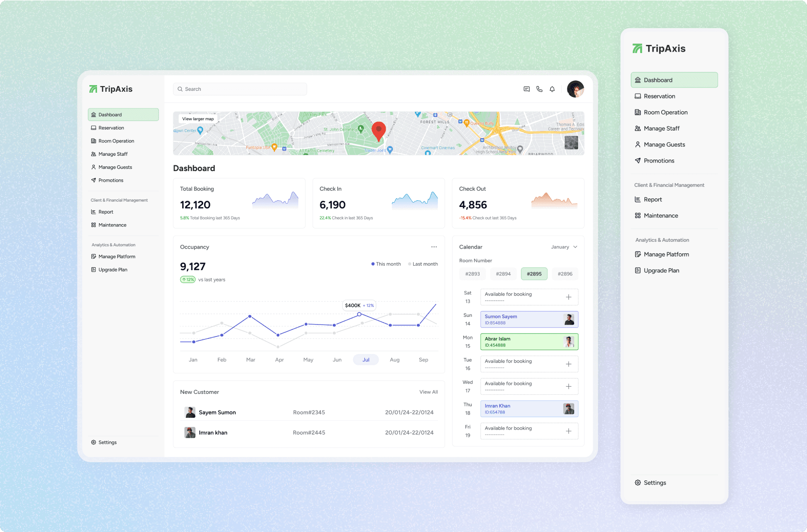Viewport: 807px width, 532px height.
Task: Open Occupancy card three-dots menu
Action: tap(434, 247)
